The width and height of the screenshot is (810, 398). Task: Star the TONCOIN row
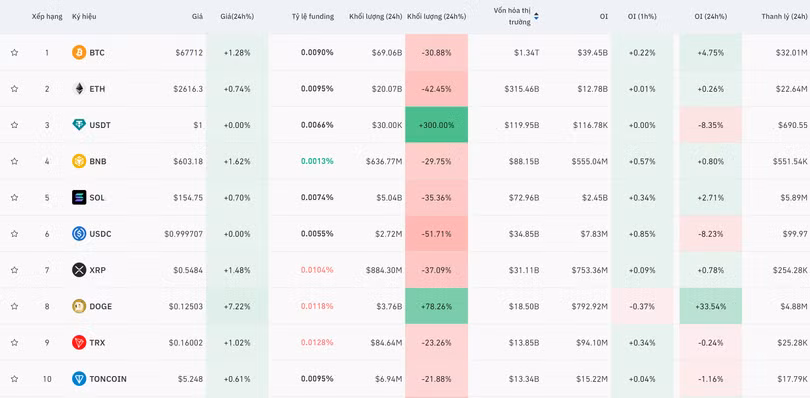click(x=14, y=379)
